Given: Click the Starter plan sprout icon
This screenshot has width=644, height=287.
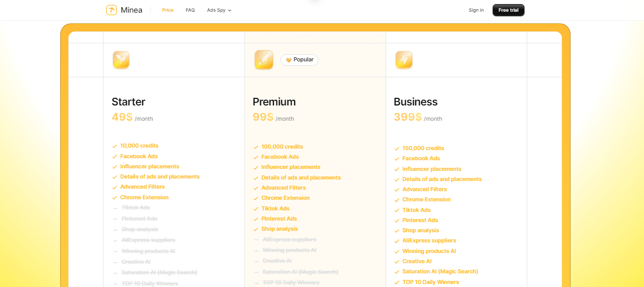Looking at the screenshot, I should click(121, 60).
